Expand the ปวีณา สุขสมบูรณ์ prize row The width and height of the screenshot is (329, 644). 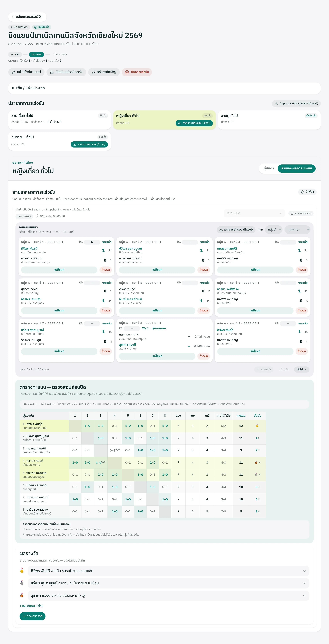(168, 583)
